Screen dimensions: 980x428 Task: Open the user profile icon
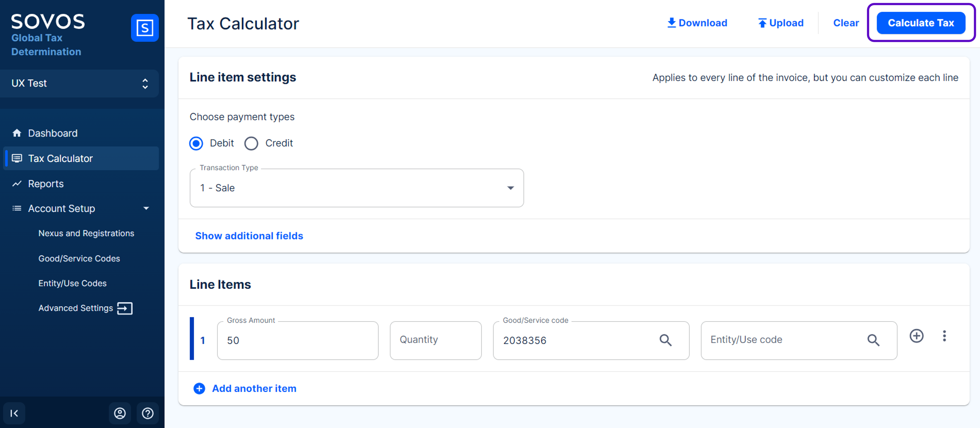120,413
